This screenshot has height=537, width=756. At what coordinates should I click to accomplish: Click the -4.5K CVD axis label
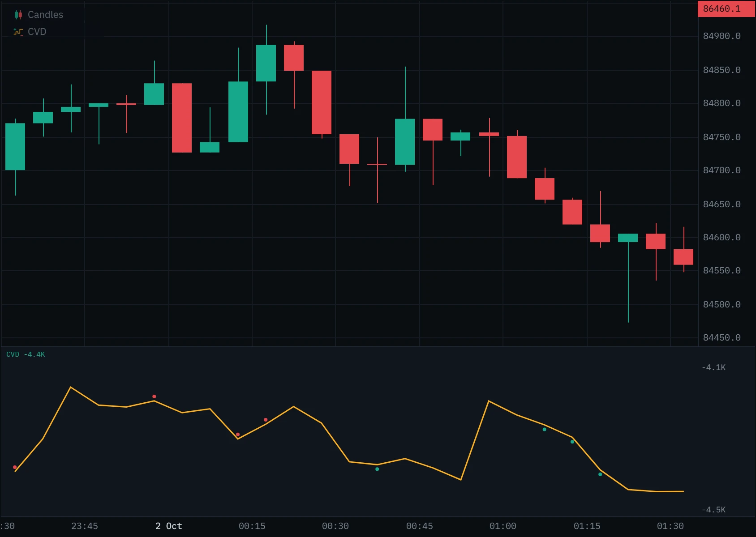click(713, 510)
